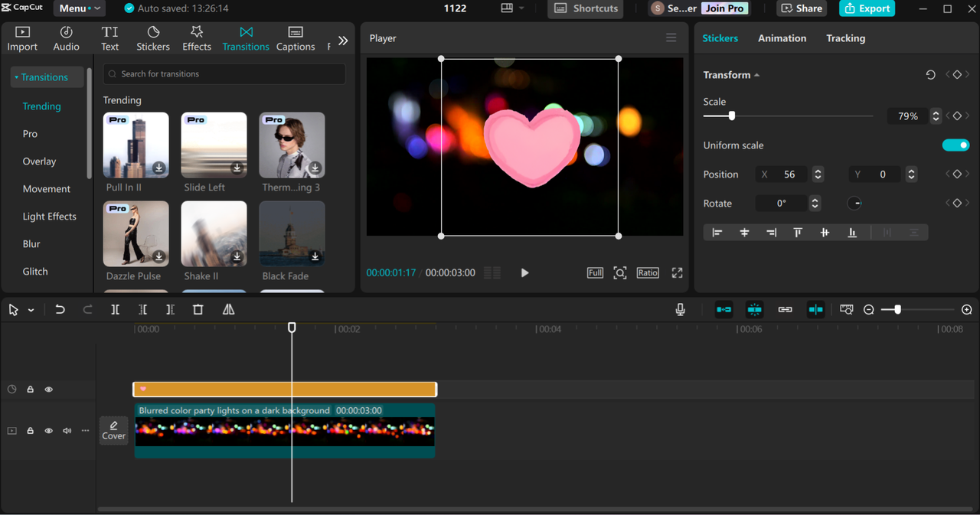Open select tool mode dropdown
Image resolution: width=980 pixels, height=515 pixels.
click(31, 310)
